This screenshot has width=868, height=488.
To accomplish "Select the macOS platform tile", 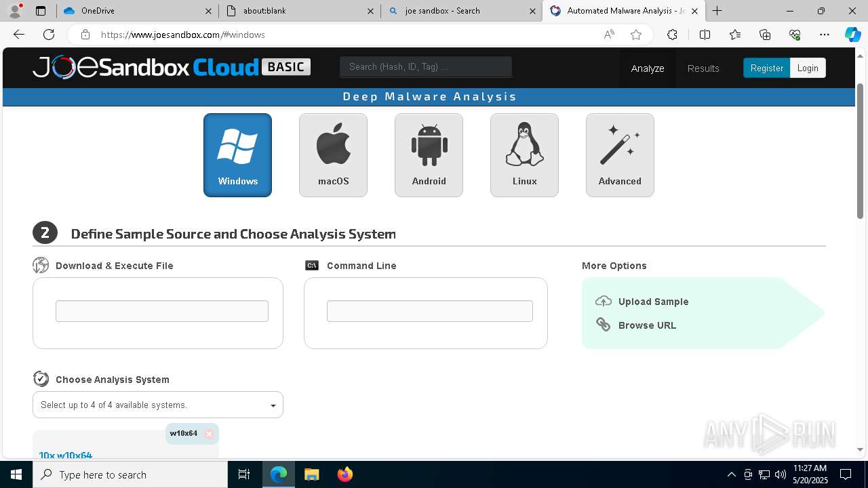I will point(333,155).
